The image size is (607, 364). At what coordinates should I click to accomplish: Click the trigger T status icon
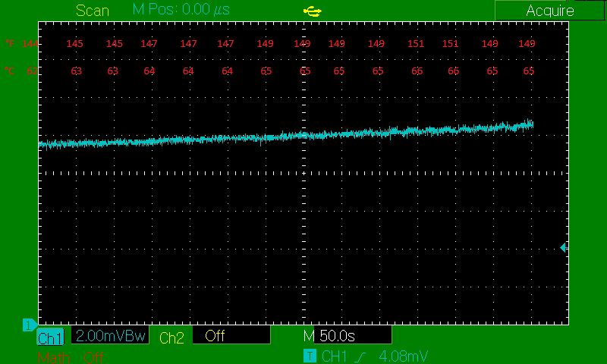(x=310, y=356)
